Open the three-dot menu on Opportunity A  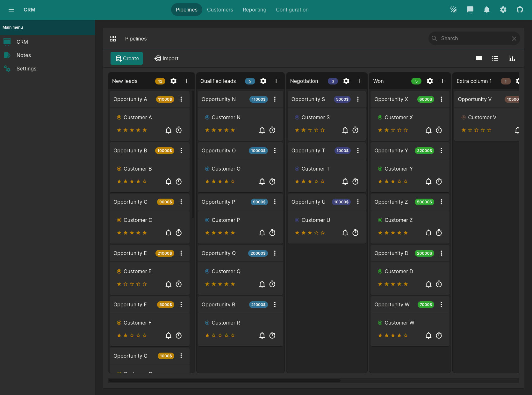181,99
